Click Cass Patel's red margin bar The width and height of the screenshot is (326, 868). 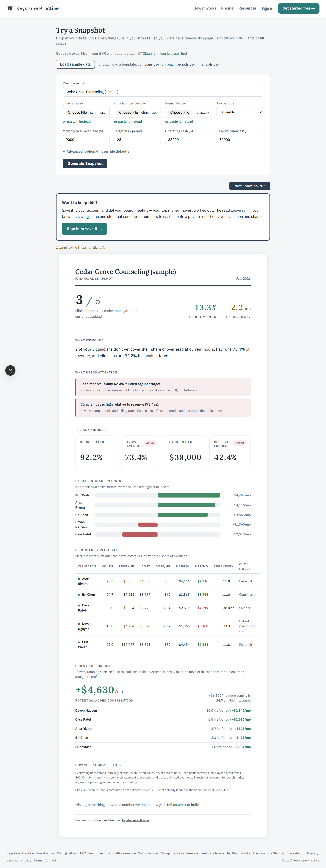(x=140, y=534)
